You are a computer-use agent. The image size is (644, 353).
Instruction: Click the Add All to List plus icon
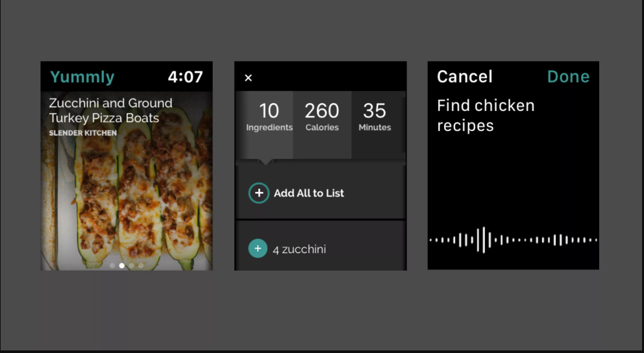259,193
